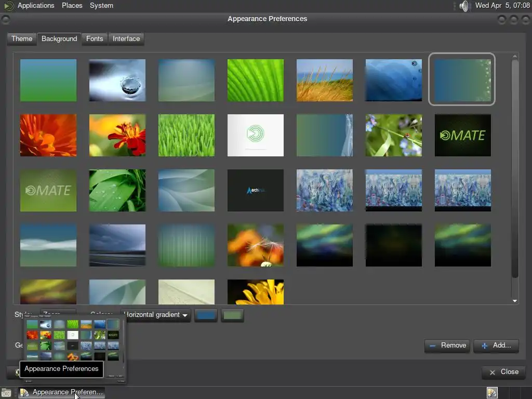The width and height of the screenshot is (532, 399).
Task: Switch to the Theme tab
Action: (22, 38)
